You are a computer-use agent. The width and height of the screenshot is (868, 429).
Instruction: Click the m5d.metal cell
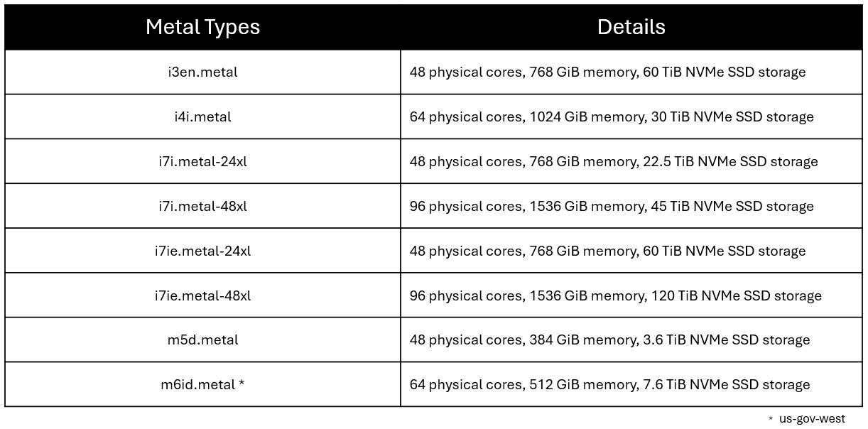click(202, 340)
